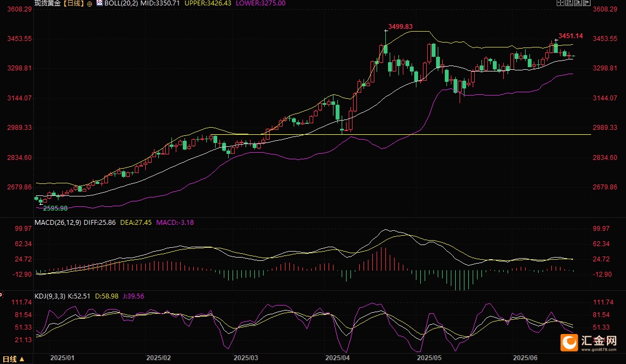Viewport: 626px width, 364px height.
Task: Click the MACD right axis 99.97 label
Action: [601, 229]
